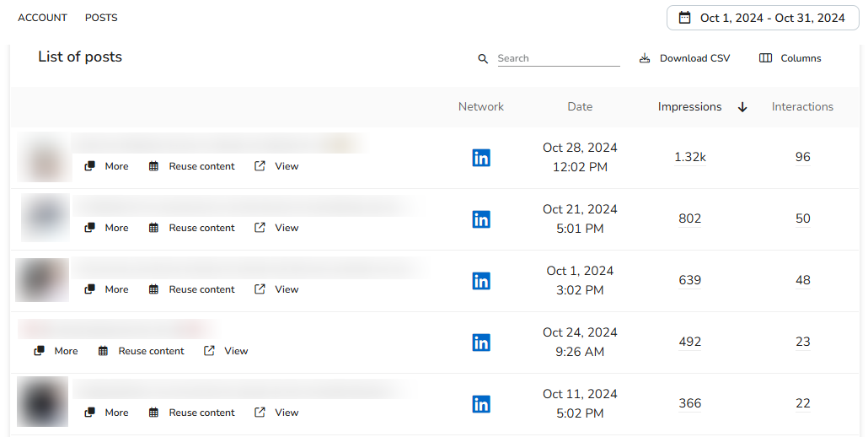868x437 pixels.
Task: Click the search magnifier icon
Action: (483, 59)
